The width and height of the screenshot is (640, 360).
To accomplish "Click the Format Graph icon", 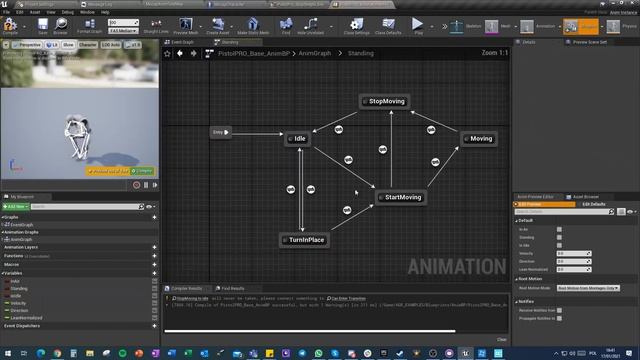I will [89, 25].
